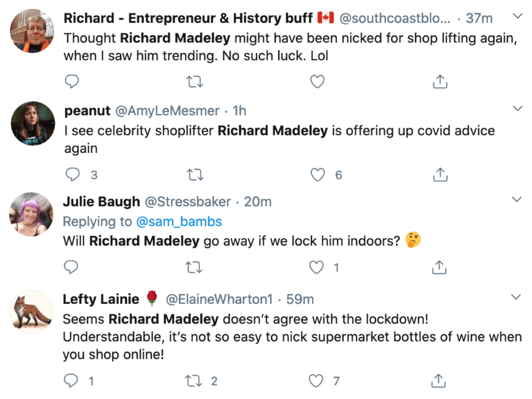Viewport: 532px width, 399px height.
Task: Reply to Richard's shoplifting tweet
Action: [x=72, y=82]
